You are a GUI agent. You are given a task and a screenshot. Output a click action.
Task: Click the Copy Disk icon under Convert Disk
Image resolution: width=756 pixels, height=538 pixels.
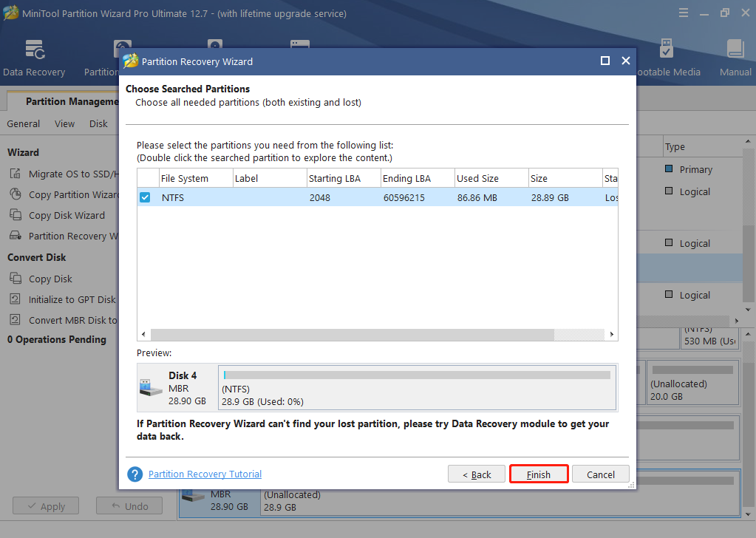tap(16, 279)
